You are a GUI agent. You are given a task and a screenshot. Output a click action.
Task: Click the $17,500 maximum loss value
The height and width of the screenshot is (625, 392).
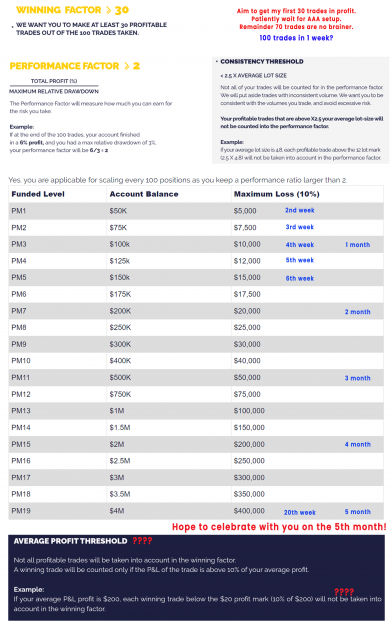coord(247,294)
